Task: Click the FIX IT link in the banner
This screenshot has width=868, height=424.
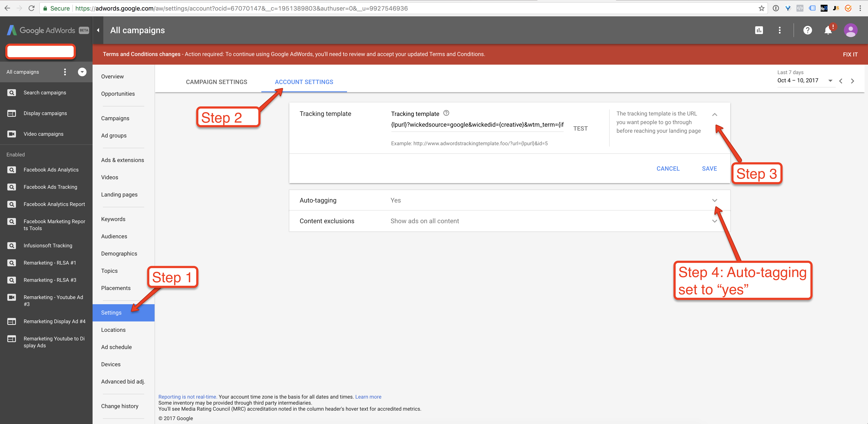Action: (850, 54)
